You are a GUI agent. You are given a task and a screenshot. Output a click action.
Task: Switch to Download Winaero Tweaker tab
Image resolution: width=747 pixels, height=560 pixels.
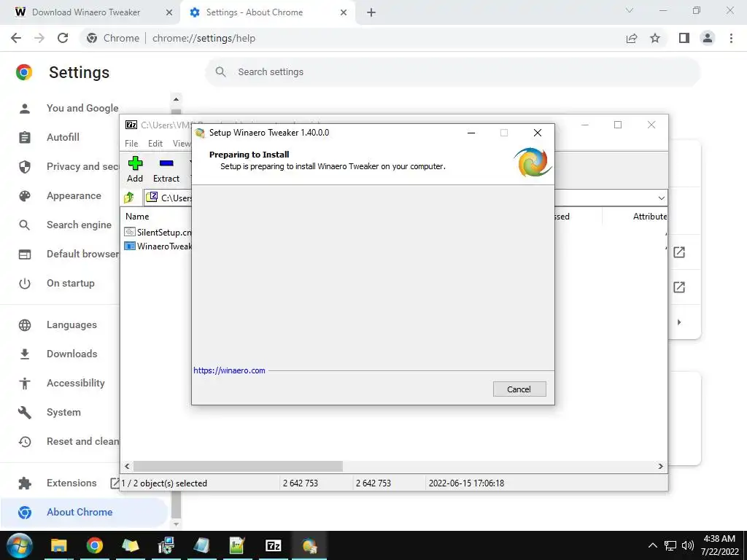click(x=86, y=12)
